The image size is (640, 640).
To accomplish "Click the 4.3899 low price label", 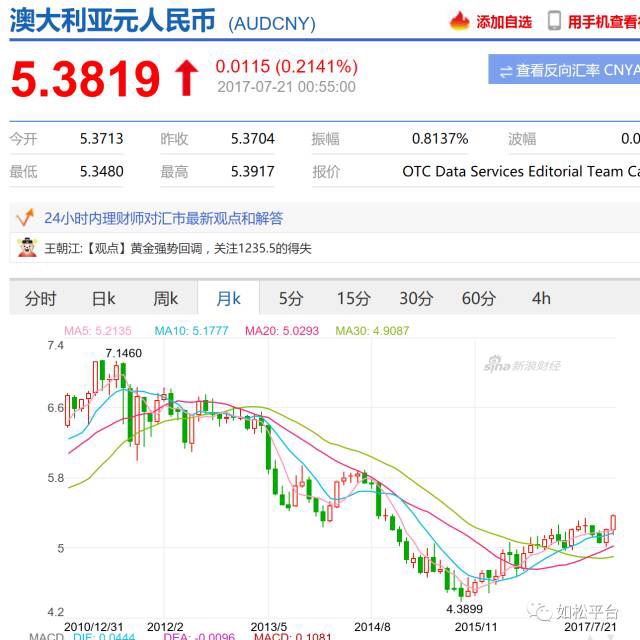I will 464,609.
